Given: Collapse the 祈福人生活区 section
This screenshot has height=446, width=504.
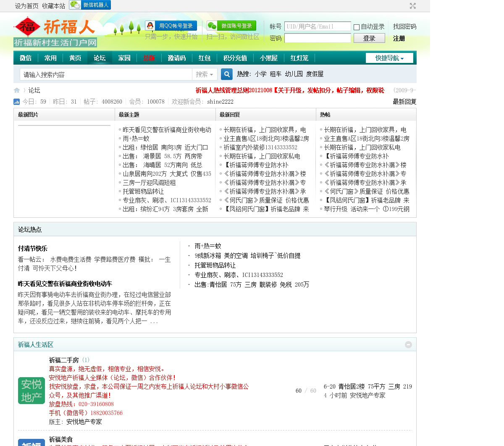Looking at the screenshot, I should [408, 344].
